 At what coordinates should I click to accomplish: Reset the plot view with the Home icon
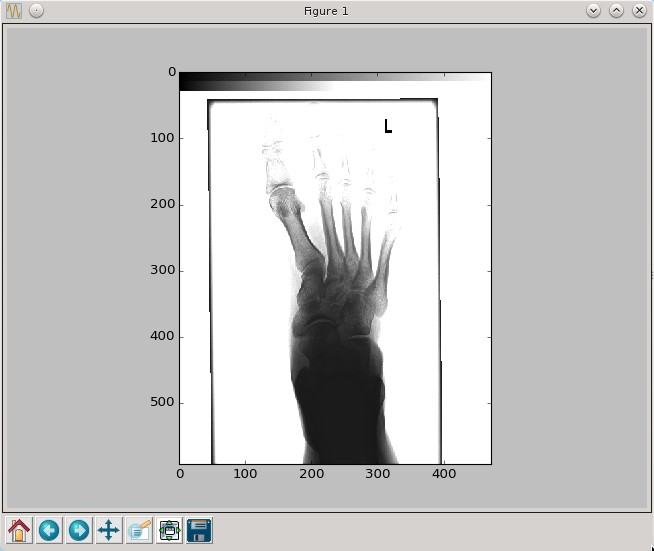pyautogui.click(x=19, y=530)
